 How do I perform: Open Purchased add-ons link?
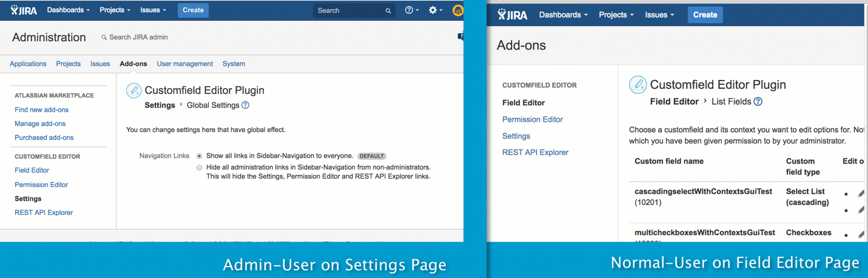coord(44,137)
